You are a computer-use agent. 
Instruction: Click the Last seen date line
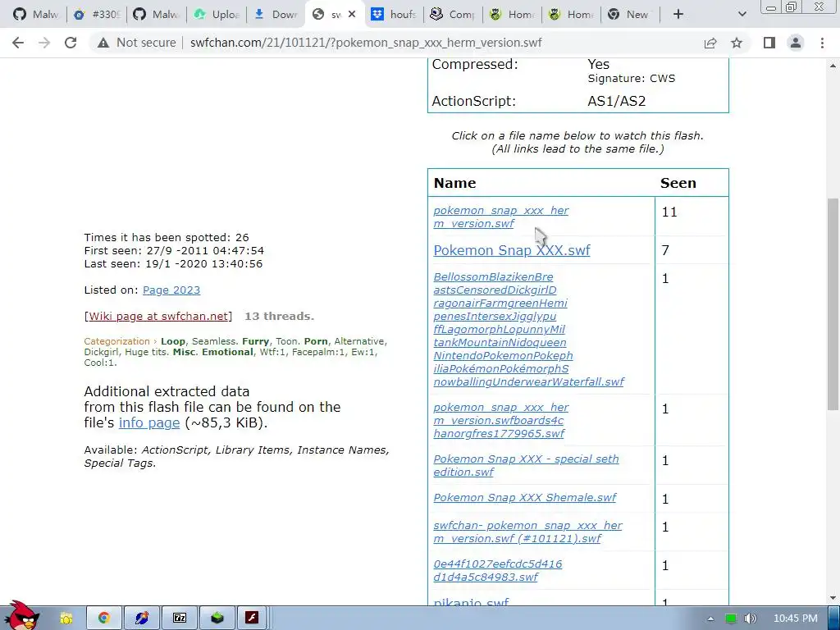[174, 263]
